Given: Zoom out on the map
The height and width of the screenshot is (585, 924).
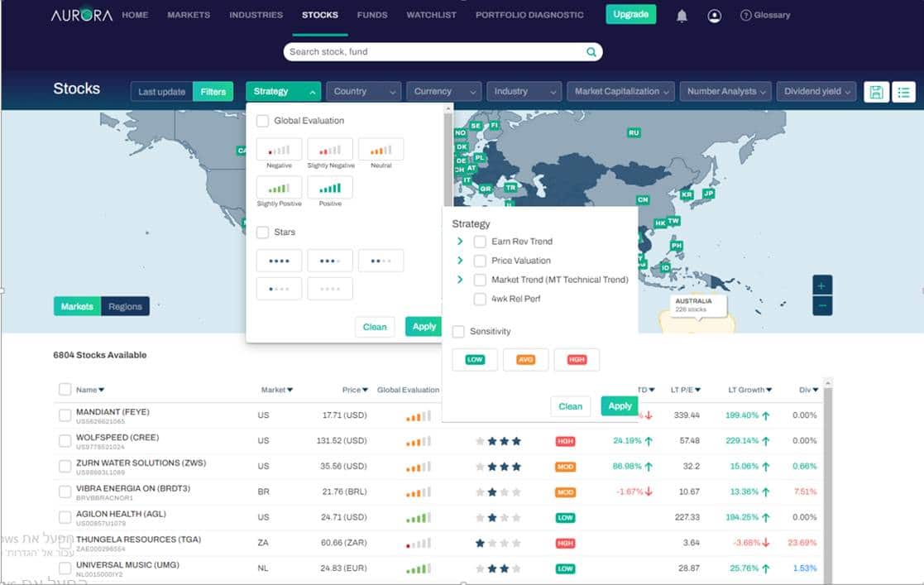Looking at the screenshot, I should click(821, 305).
